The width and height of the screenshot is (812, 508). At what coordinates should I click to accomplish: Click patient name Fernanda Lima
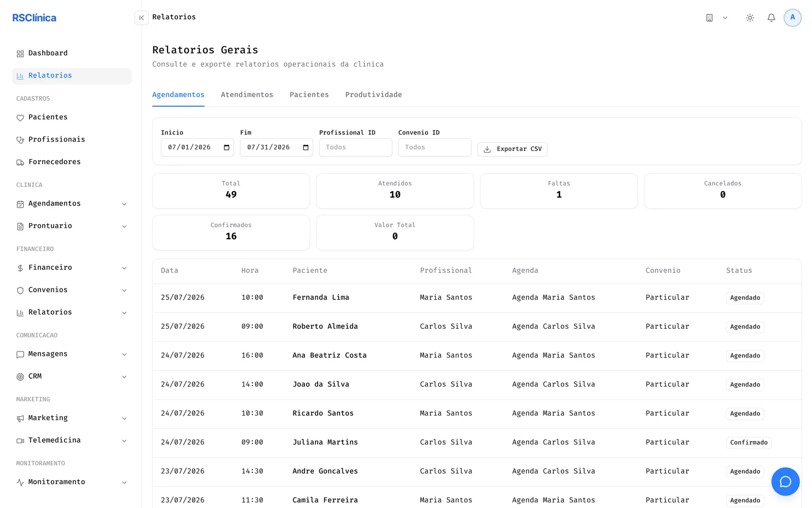coord(321,298)
